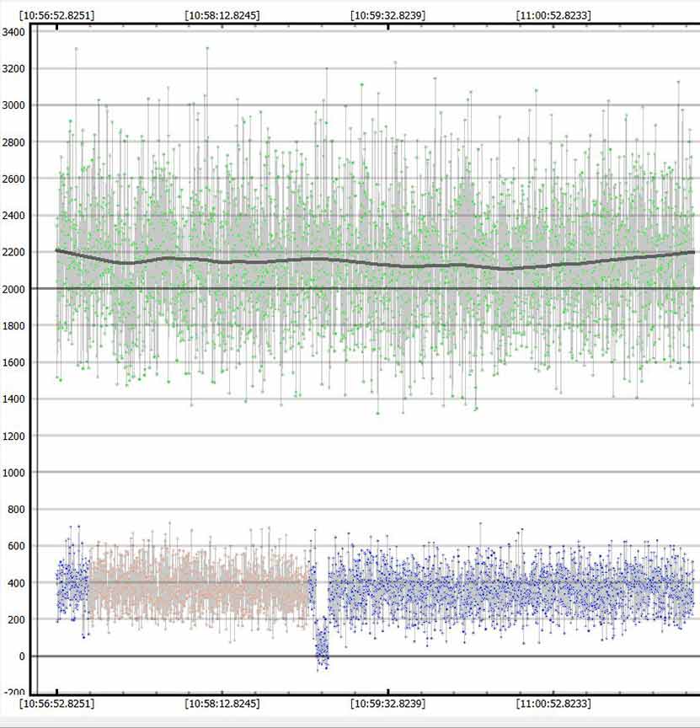Screen dimensions: 700x728
Task: Click the 1800 y-axis label
Action: (x=13, y=325)
